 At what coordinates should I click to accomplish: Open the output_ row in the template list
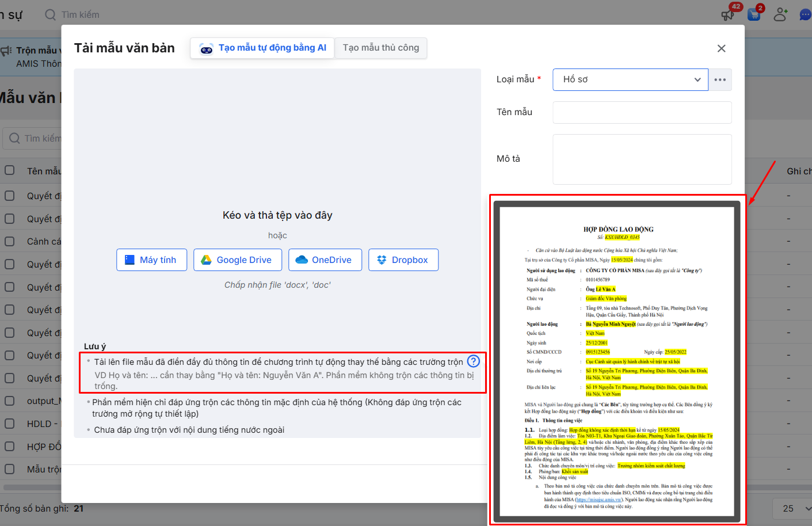(44, 401)
